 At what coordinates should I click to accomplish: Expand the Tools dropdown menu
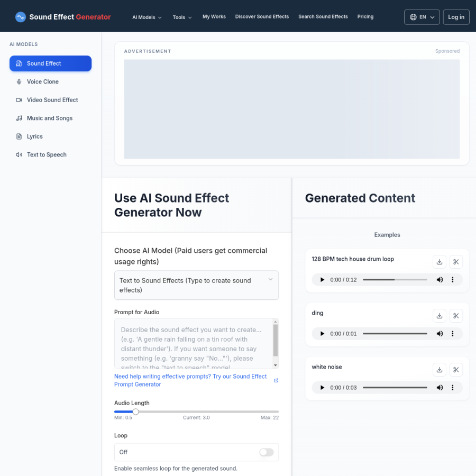[x=182, y=17]
